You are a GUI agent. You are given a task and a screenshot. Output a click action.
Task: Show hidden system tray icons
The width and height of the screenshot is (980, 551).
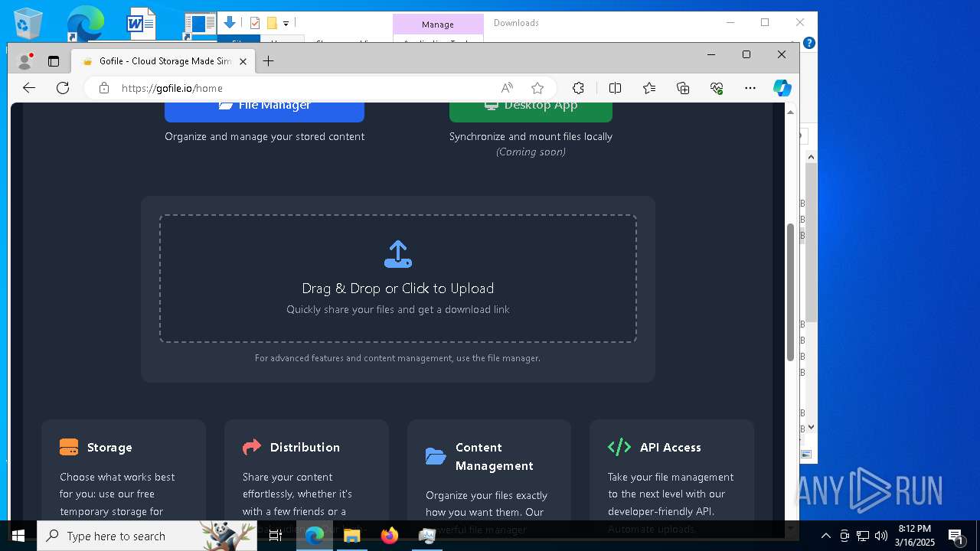click(x=826, y=536)
